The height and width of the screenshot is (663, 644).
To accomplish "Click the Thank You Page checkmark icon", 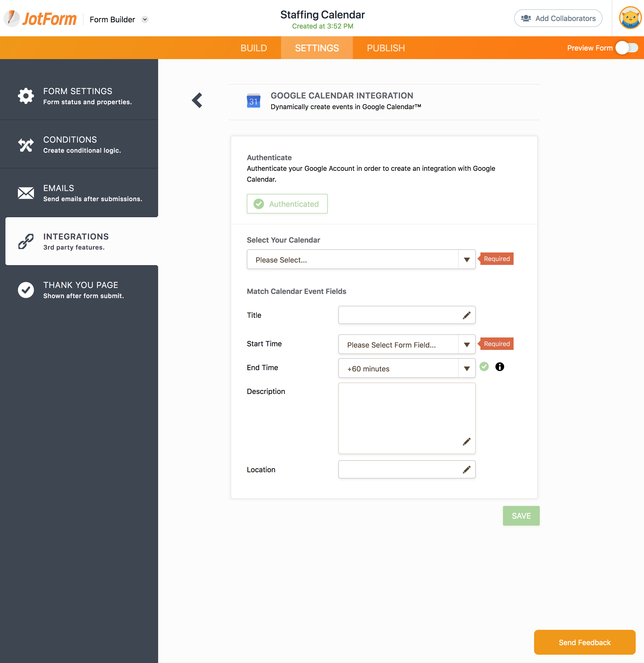I will [26, 290].
